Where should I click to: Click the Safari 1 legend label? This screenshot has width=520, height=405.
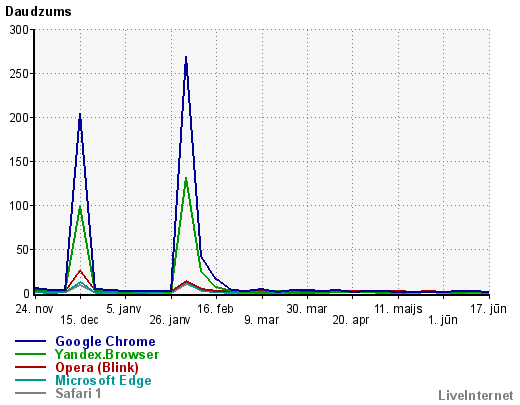[x=78, y=393]
